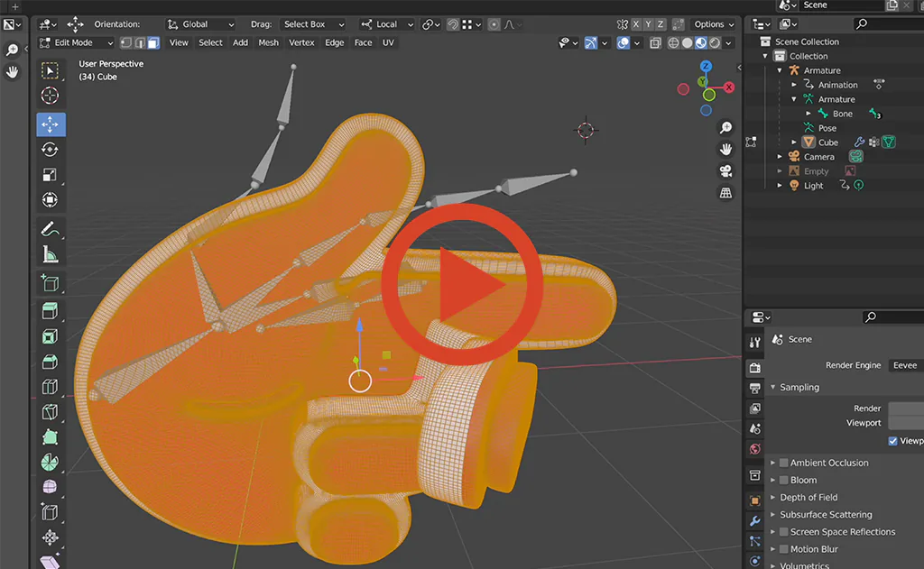
Task: Select the Measure tool
Action: [51, 255]
